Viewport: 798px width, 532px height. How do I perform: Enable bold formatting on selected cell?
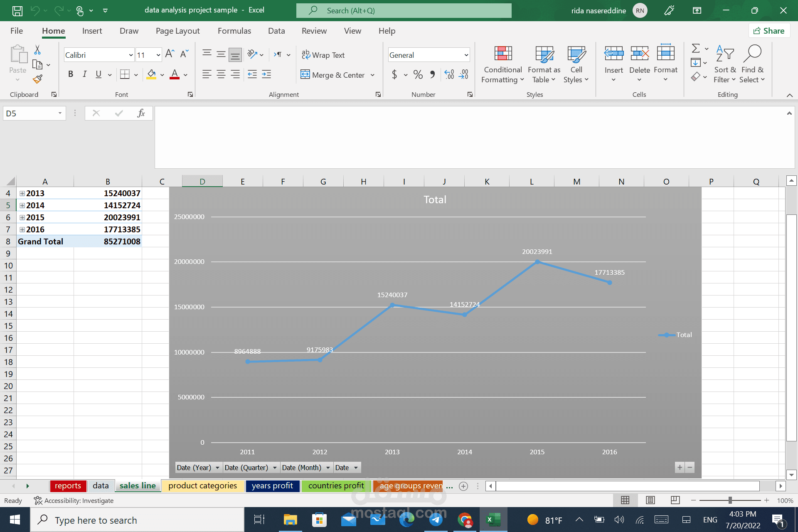tap(70, 74)
